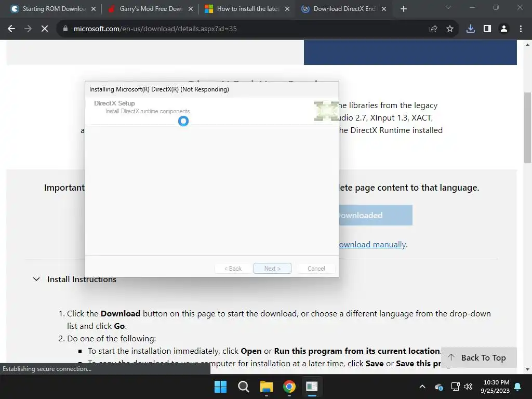Show hidden system tray icons

422,387
